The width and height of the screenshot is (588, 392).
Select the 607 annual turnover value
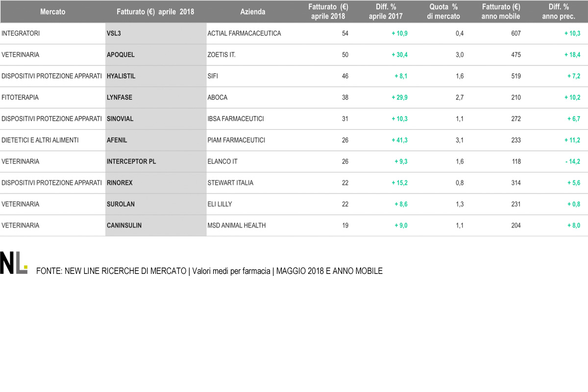point(515,33)
